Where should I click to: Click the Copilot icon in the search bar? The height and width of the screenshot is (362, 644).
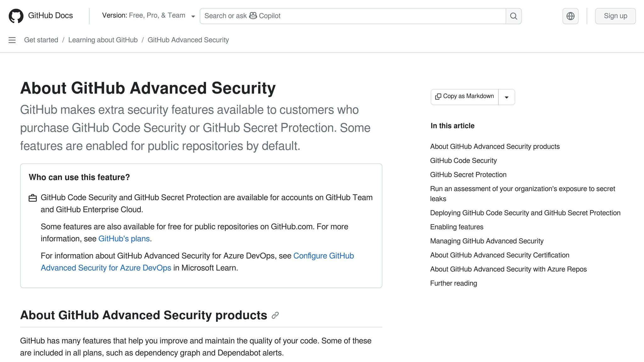[x=253, y=16]
